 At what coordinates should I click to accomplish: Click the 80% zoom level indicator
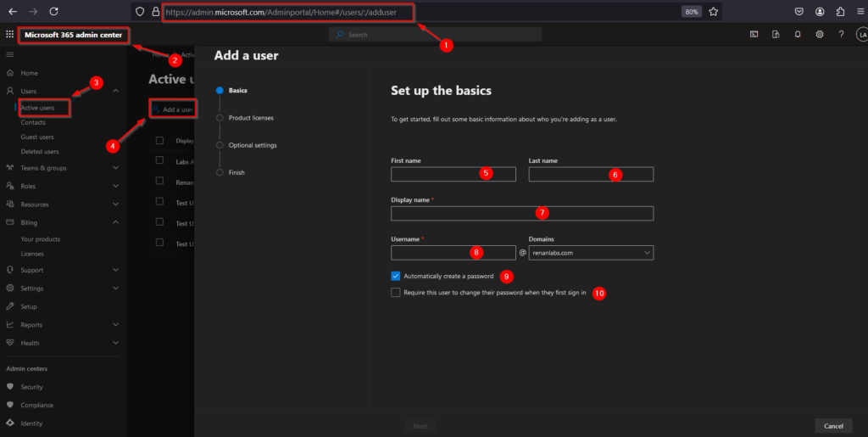click(692, 12)
